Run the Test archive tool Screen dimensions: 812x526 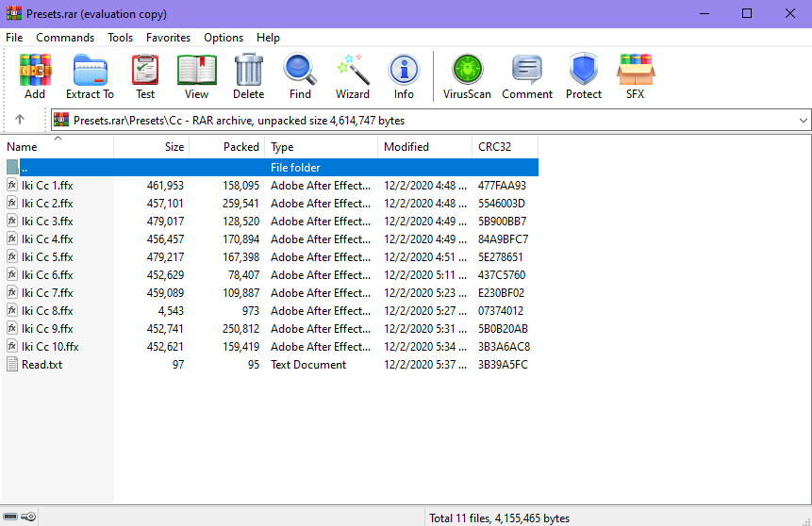point(145,76)
